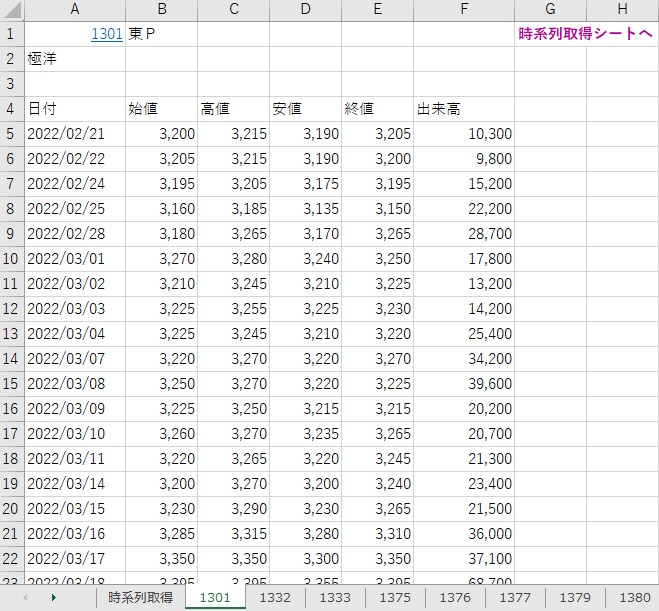Select date cell 2022/03/17
This screenshot has width=659, height=611.
[x=75, y=559]
